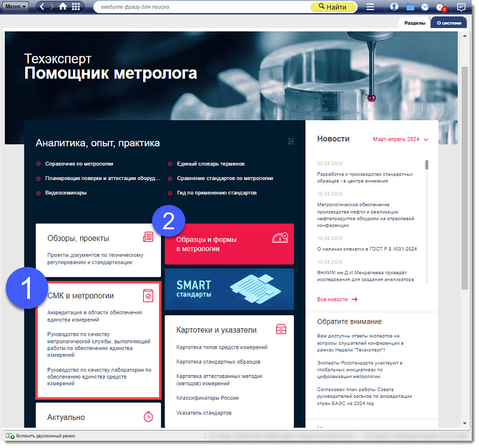
Task: Open the Образцы и формы в метрологии tile
Action: [229, 244]
